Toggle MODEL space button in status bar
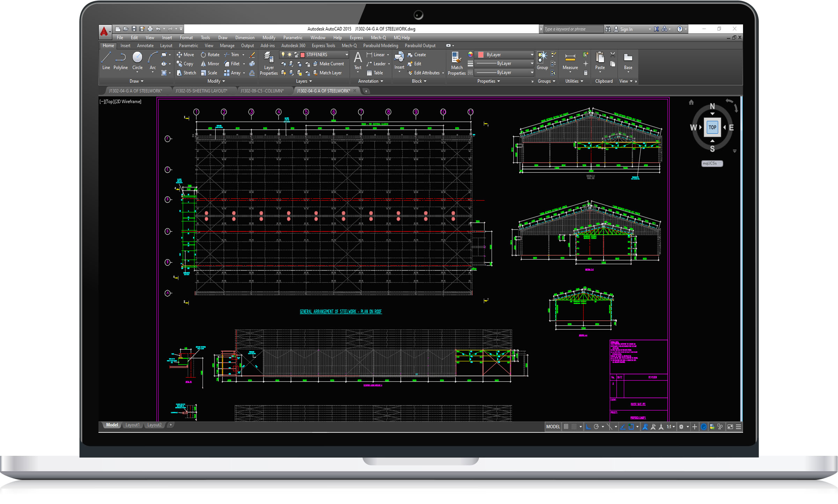The height and width of the screenshot is (504, 838). pos(553,427)
